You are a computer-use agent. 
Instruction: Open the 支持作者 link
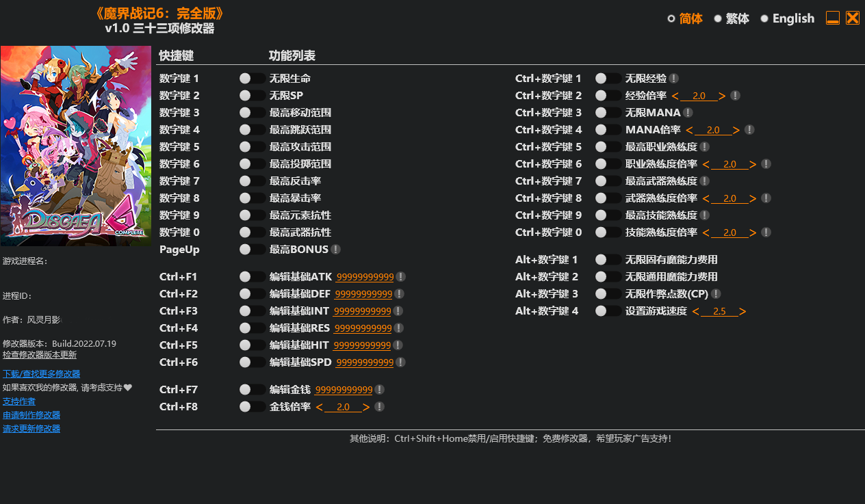(x=18, y=401)
